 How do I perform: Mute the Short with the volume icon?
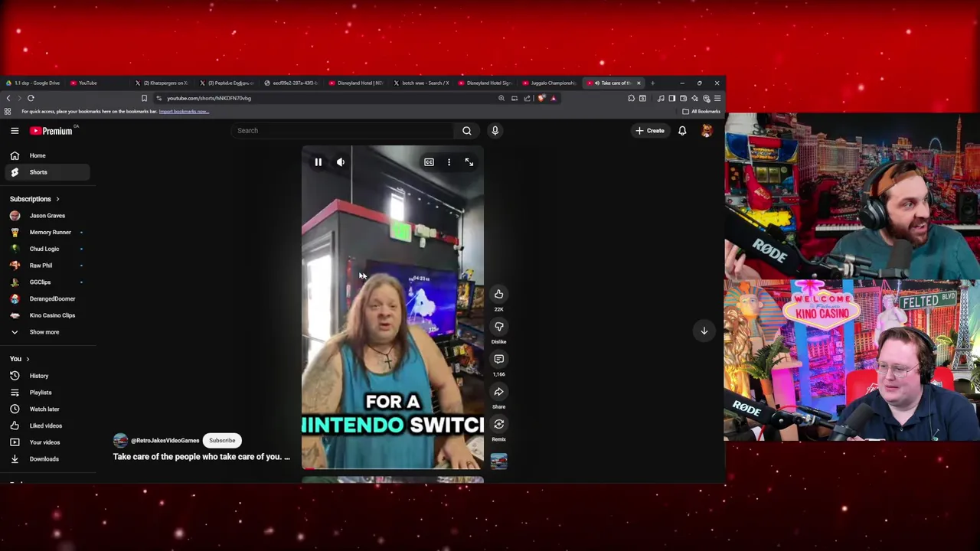tap(341, 162)
